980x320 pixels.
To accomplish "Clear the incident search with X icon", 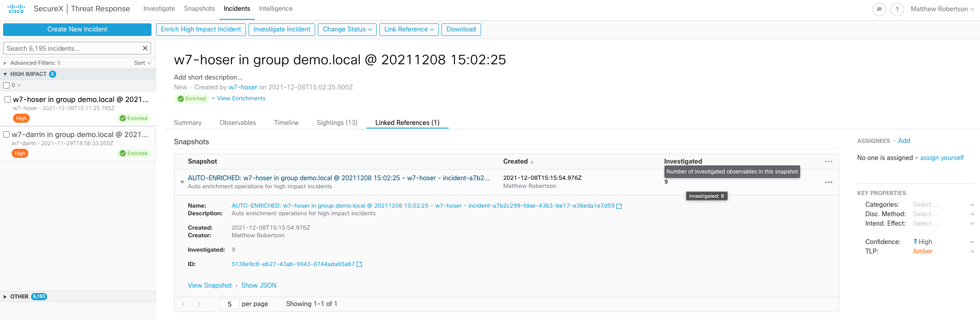I will (145, 48).
